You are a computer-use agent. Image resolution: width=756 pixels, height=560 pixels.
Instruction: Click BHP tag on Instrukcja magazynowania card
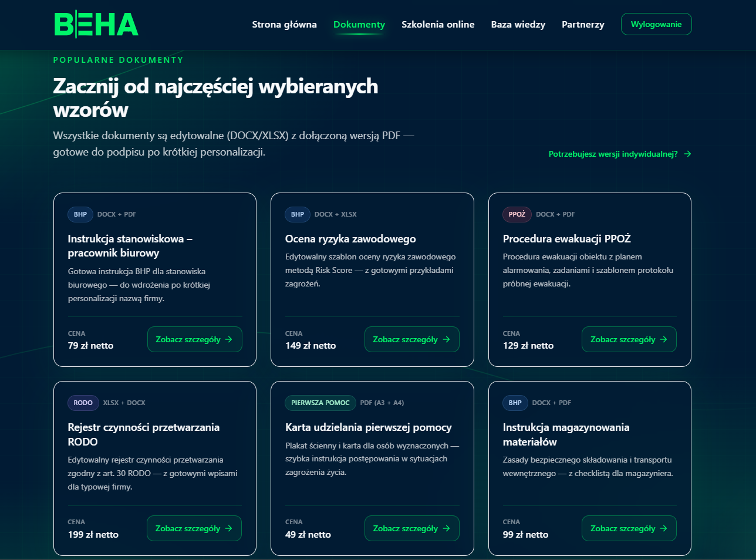(515, 403)
